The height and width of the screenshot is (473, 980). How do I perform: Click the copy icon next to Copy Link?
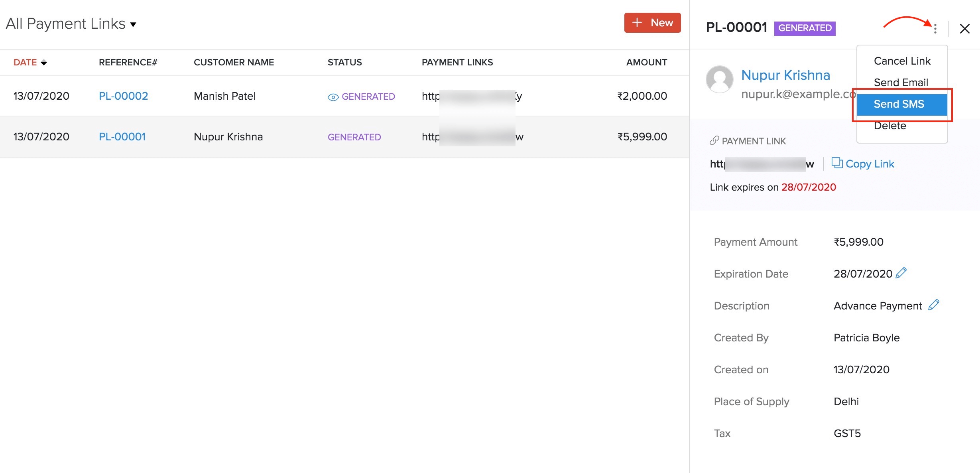836,163
